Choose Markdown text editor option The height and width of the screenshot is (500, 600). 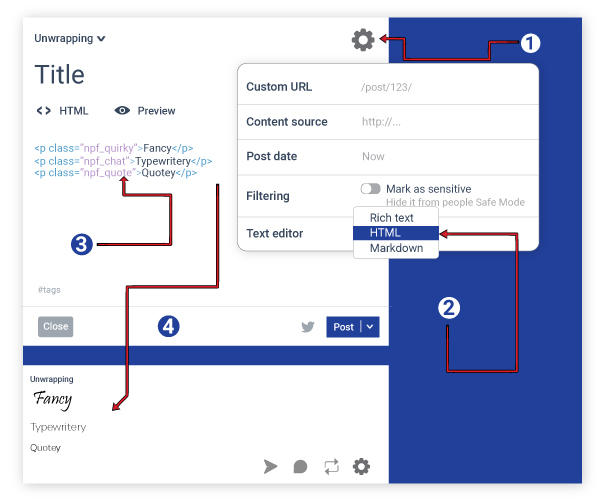click(396, 248)
